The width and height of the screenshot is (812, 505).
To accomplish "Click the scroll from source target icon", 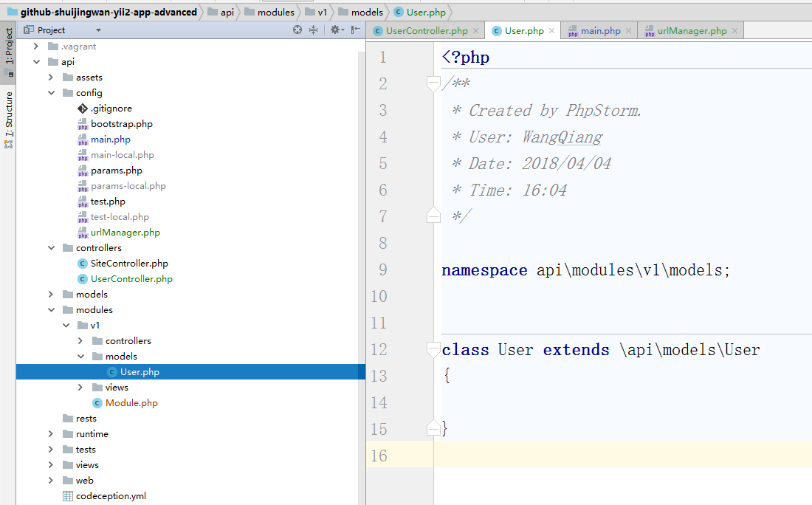I will 297,30.
